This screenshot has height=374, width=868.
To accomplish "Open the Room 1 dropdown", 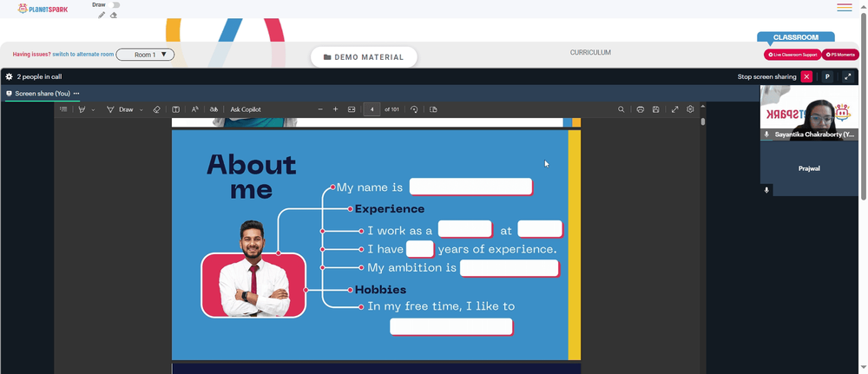I will [x=145, y=55].
